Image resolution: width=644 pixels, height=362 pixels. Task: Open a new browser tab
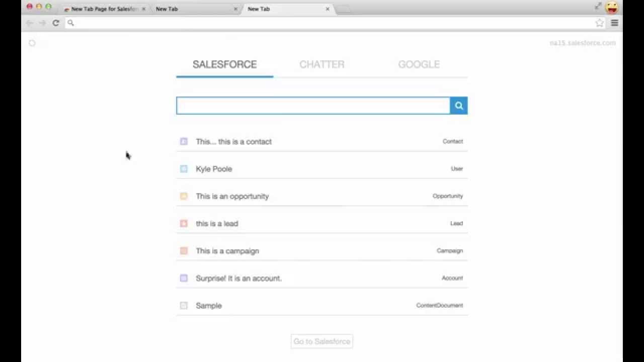(x=343, y=9)
